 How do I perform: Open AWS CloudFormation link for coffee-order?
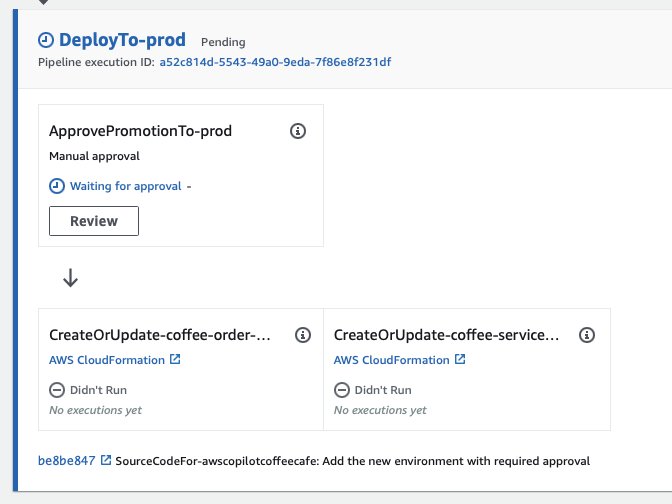pos(108,360)
